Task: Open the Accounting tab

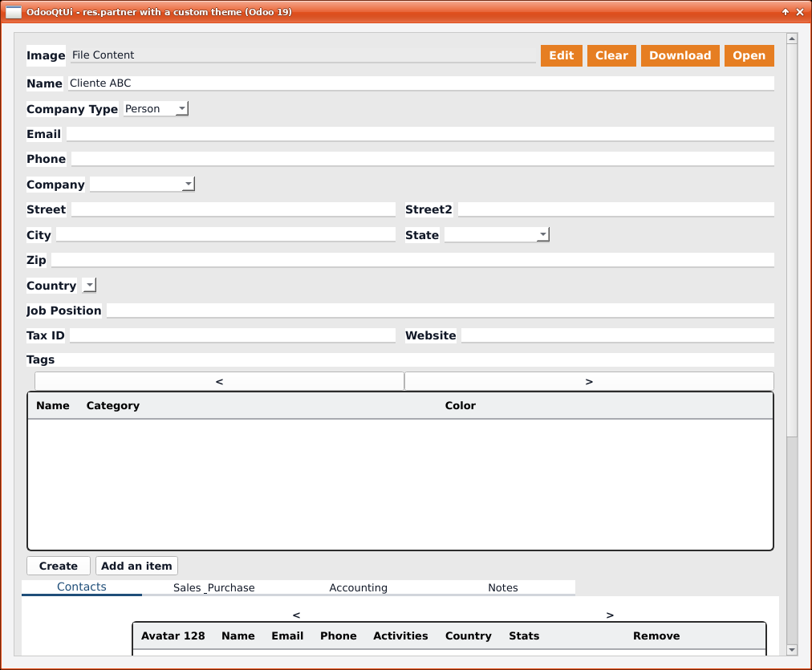Action: [x=359, y=587]
